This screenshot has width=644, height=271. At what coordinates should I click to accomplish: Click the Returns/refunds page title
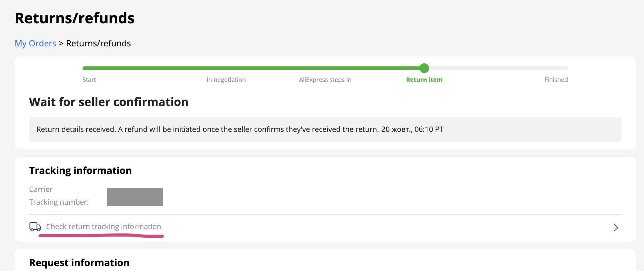tap(75, 18)
